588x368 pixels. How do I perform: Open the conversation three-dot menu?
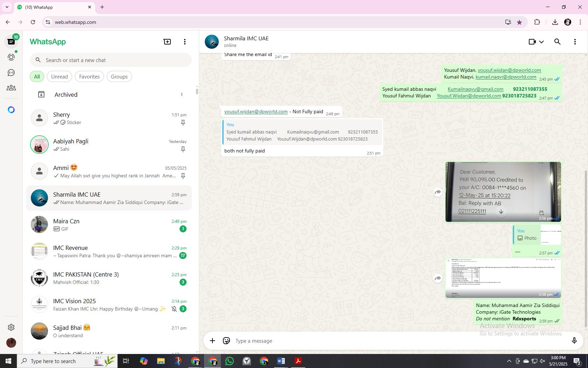click(575, 42)
